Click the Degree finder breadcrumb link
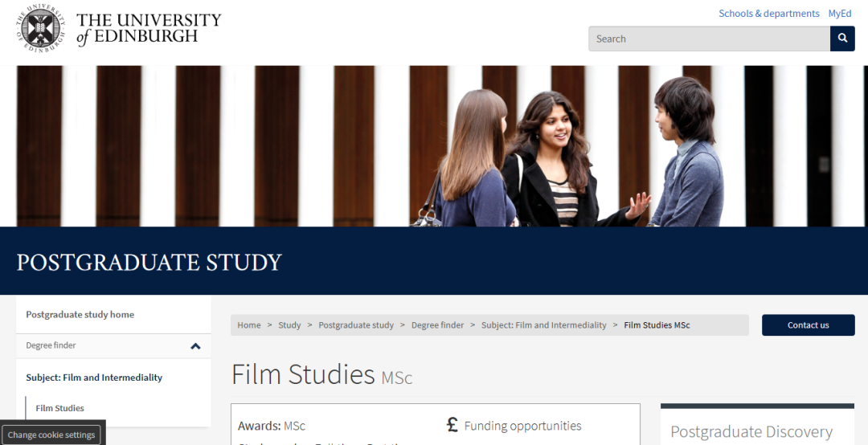 437,325
